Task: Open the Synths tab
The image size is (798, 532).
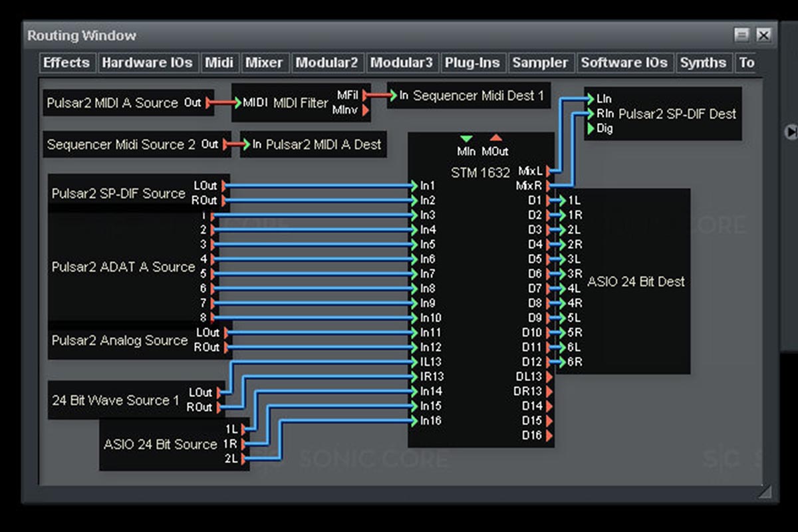Action: point(703,63)
